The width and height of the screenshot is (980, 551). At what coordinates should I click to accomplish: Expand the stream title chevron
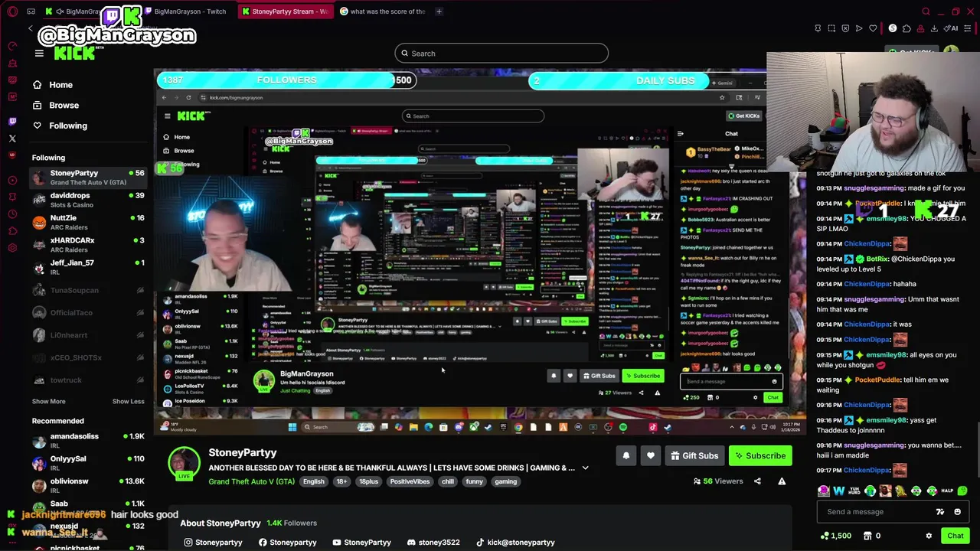[x=585, y=468]
